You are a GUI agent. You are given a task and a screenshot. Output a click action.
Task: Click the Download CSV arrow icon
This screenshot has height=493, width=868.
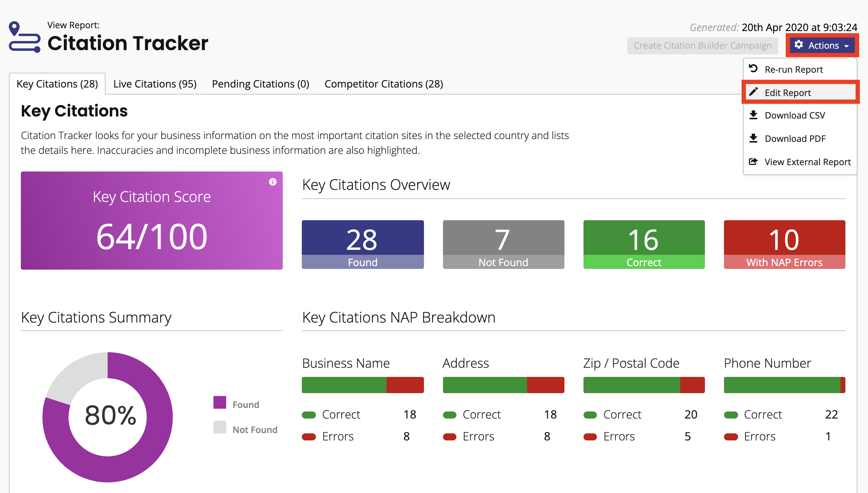(x=753, y=115)
